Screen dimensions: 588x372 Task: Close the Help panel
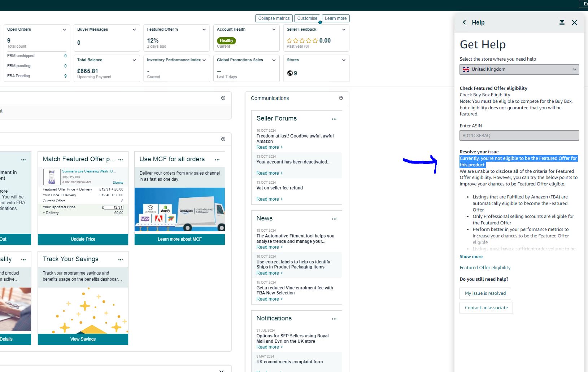[574, 22]
